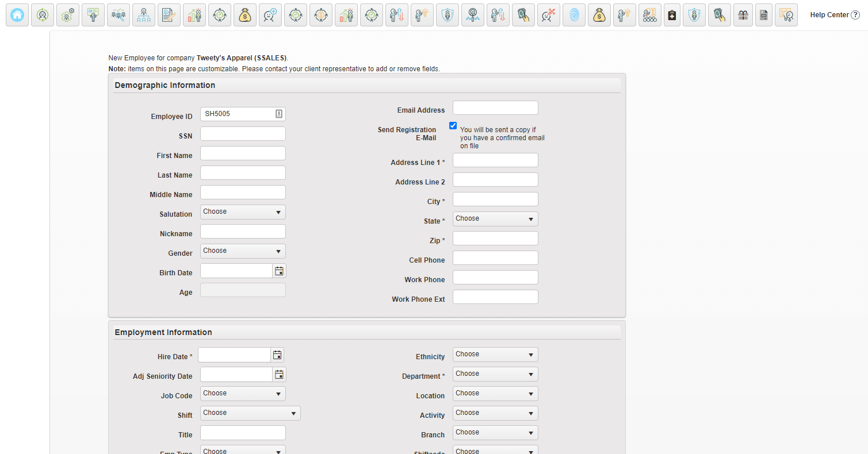
Task: Open the Hire Date calendar picker
Action: coord(277,355)
